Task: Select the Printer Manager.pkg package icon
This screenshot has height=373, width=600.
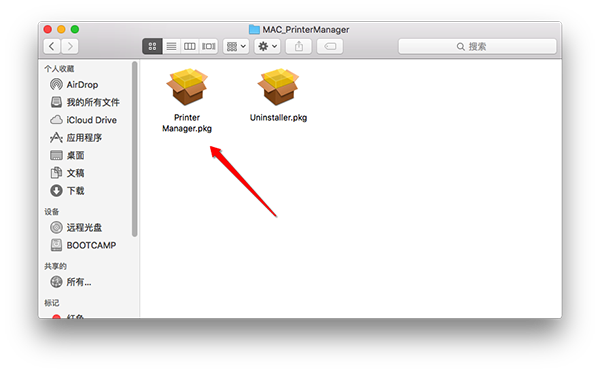Action: (187, 87)
